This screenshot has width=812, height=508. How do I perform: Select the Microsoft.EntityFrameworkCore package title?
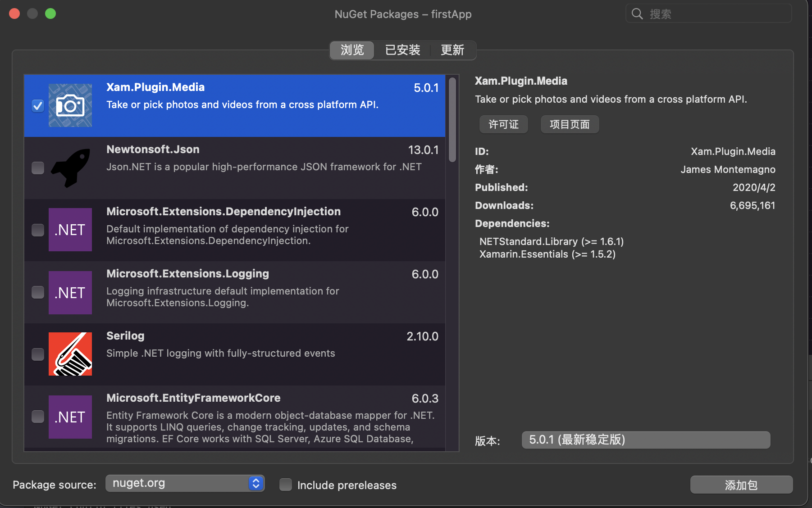pyautogui.click(x=193, y=398)
